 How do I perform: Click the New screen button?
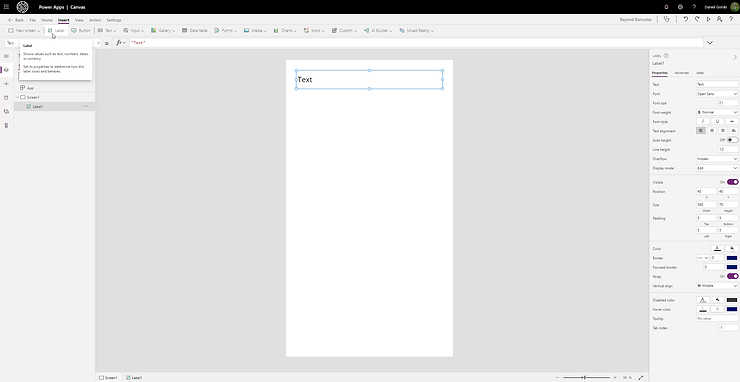tap(24, 31)
